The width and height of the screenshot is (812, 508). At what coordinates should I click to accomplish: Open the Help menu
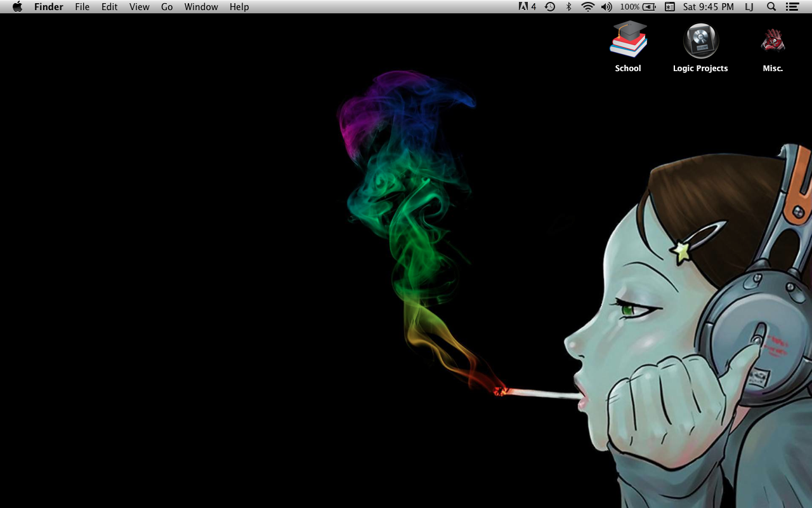click(239, 7)
